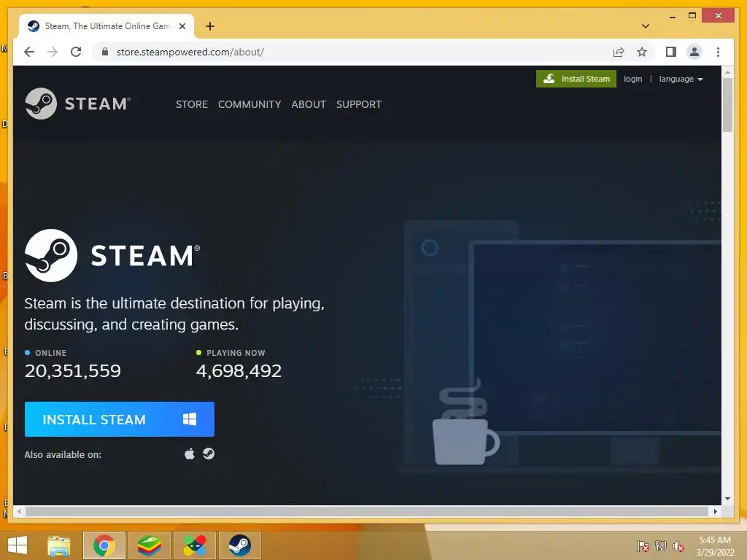This screenshot has height=560, width=747.
Task: Select the Apple macOS download icon
Action: point(190,454)
